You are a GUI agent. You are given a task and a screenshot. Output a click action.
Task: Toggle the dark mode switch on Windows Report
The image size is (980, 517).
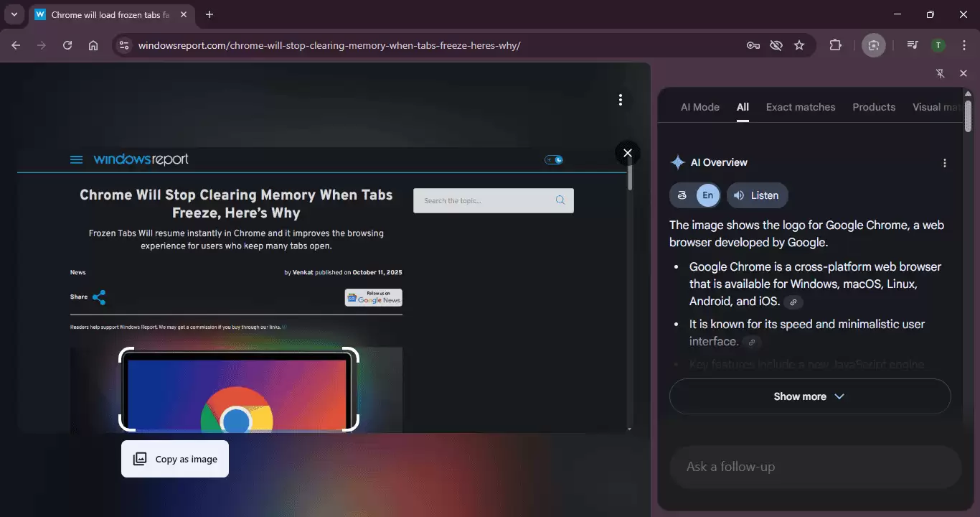pyautogui.click(x=554, y=159)
